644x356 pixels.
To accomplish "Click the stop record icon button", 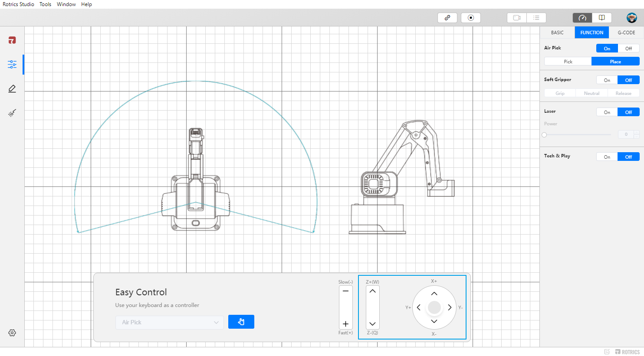I will coord(471,18).
